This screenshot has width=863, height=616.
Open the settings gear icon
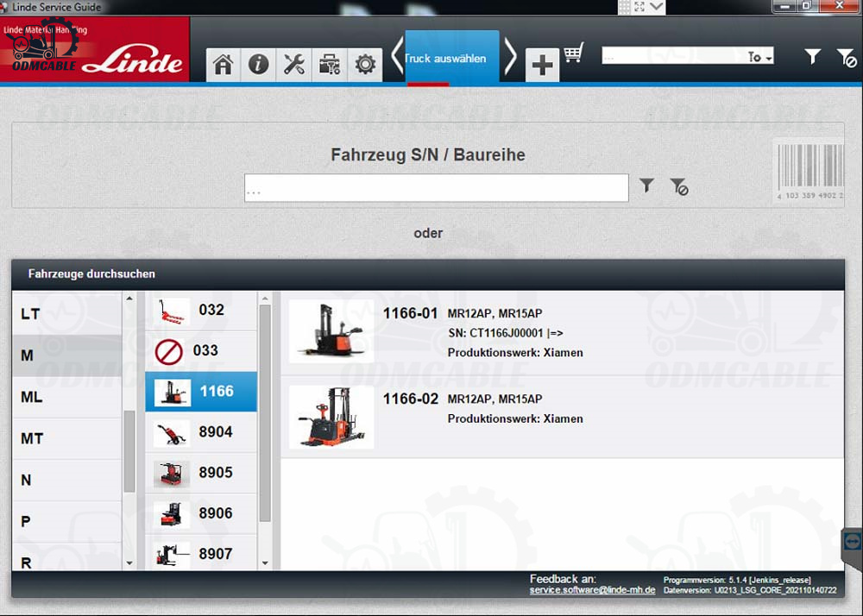tap(365, 65)
